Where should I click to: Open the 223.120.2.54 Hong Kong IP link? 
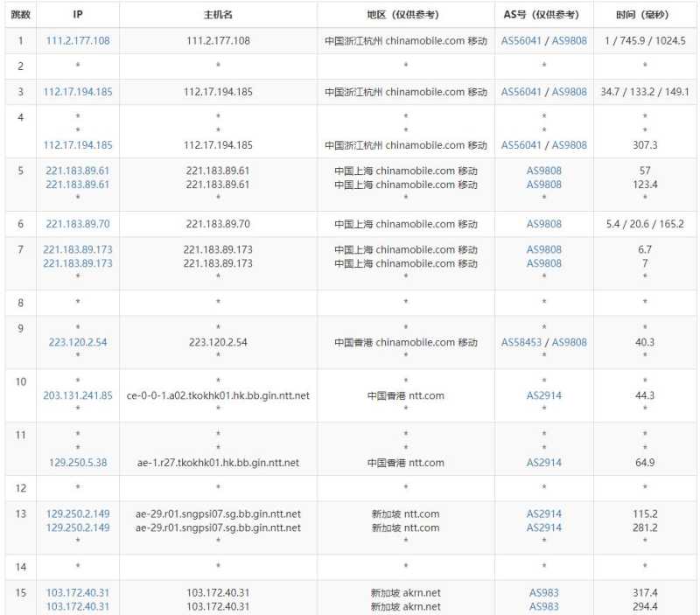[77, 342]
